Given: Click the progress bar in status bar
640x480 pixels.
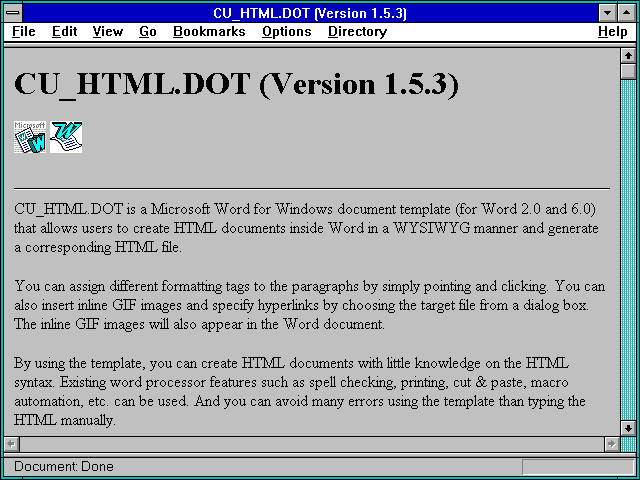Looking at the screenshot, I should pyautogui.click(x=578, y=467).
